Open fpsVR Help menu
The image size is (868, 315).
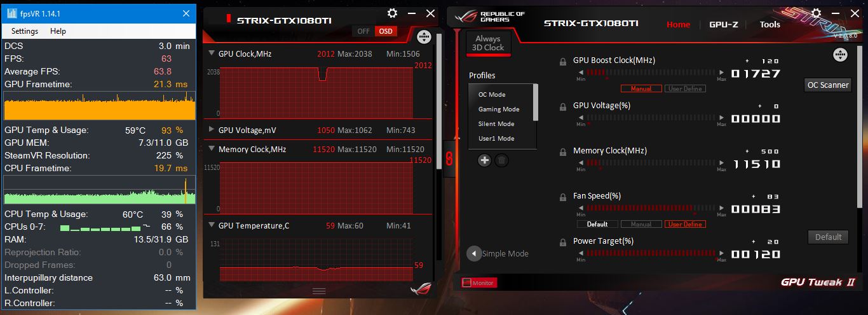58,31
